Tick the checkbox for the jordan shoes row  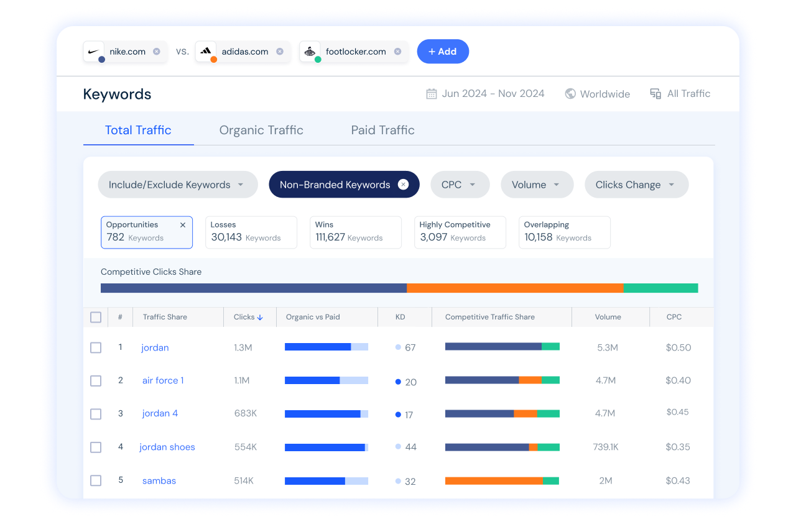click(96, 447)
